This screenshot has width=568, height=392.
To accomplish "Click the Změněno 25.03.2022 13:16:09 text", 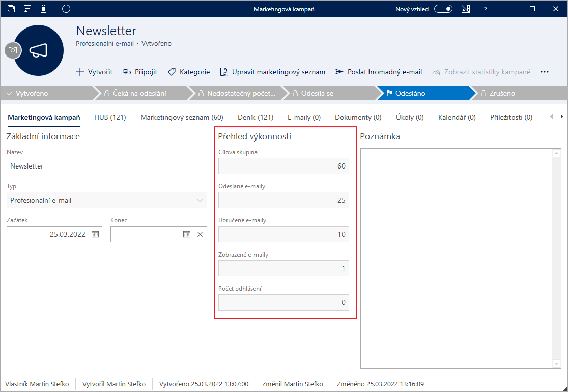I will coord(380,384).
